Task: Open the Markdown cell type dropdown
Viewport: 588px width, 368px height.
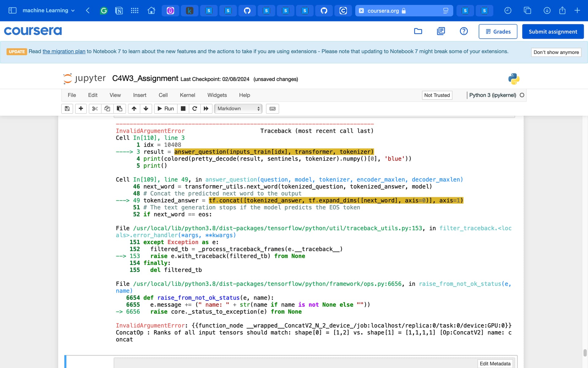Action: 238,109
